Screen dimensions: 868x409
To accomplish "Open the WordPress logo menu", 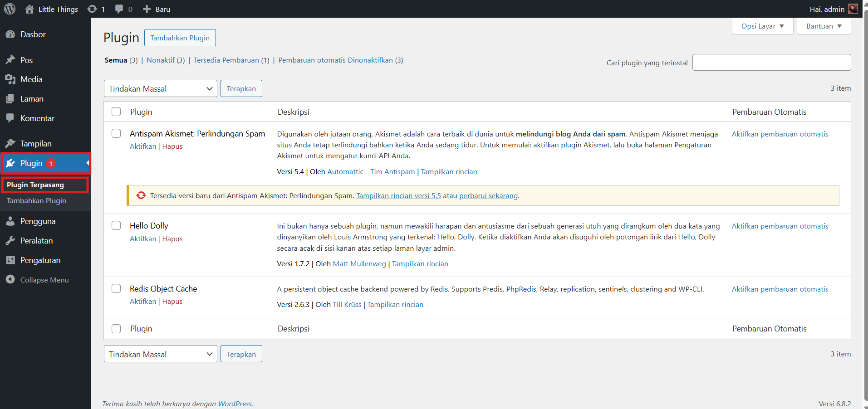I will [x=10, y=9].
